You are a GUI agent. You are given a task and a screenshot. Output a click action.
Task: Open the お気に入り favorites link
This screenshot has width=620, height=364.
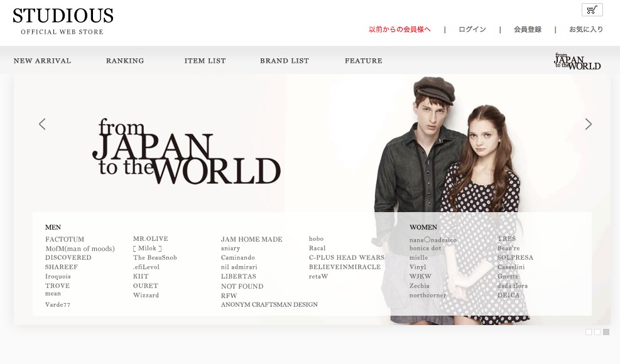pyautogui.click(x=585, y=29)
